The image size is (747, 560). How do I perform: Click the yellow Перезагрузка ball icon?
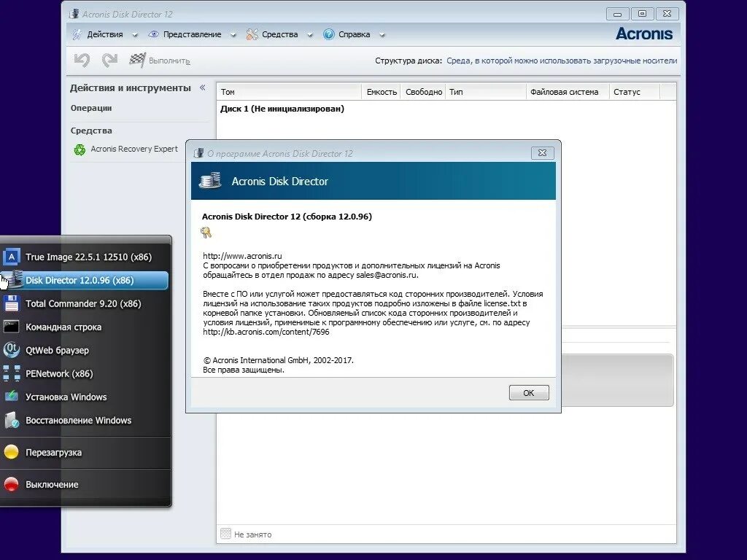[12, 452]
